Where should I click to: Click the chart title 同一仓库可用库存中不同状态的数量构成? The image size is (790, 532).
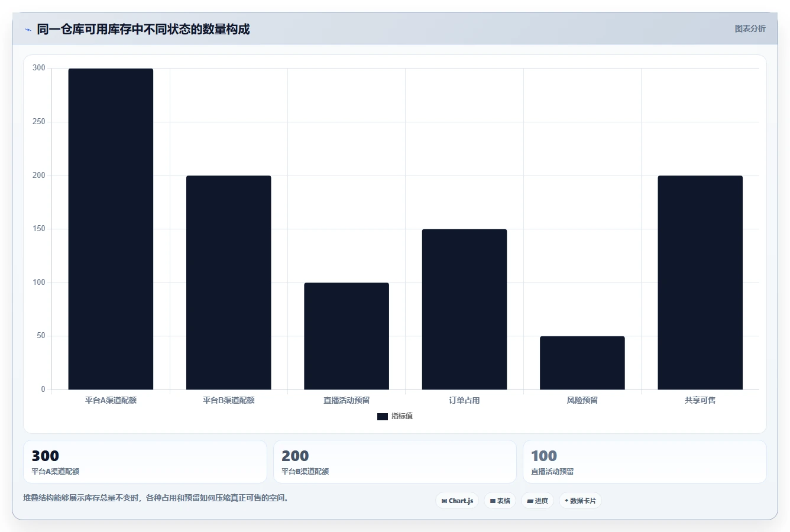tap(143, 29)
